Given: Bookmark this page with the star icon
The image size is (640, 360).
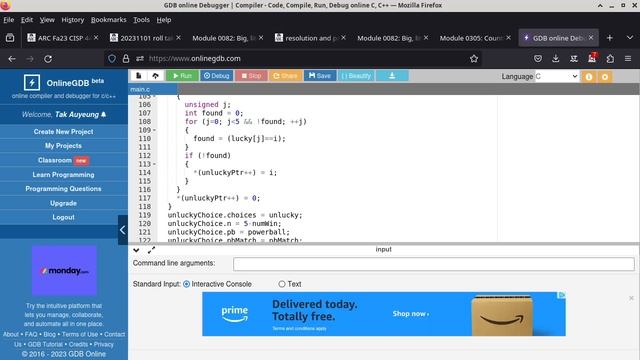Looking at the screenshot, I should 473,59.
